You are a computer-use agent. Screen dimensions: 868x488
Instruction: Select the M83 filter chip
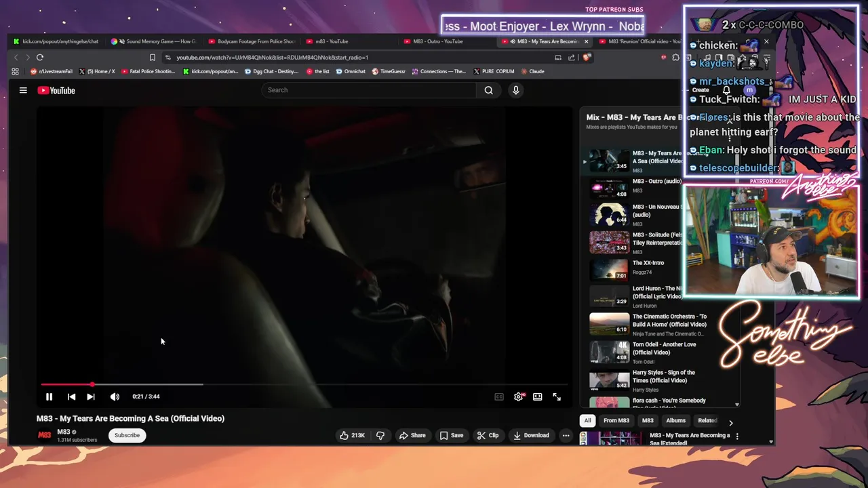tap(648, 420)
